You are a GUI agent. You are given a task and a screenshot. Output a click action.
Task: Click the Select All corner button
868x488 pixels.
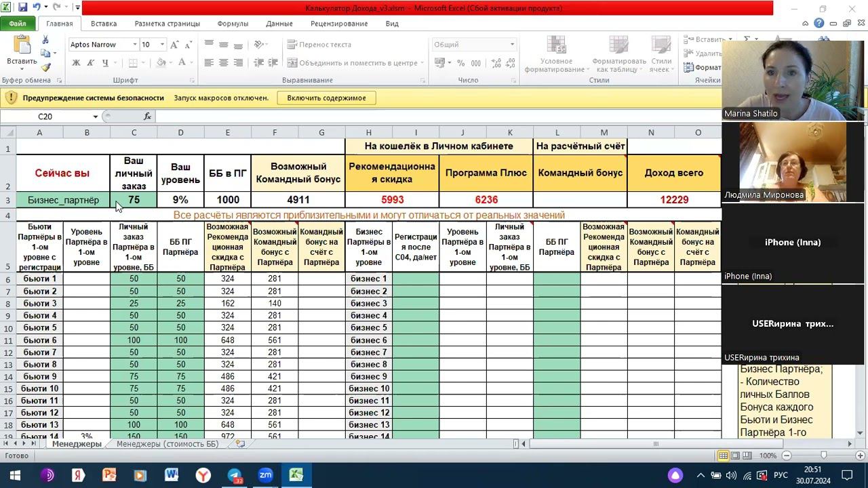click(7, 132)
